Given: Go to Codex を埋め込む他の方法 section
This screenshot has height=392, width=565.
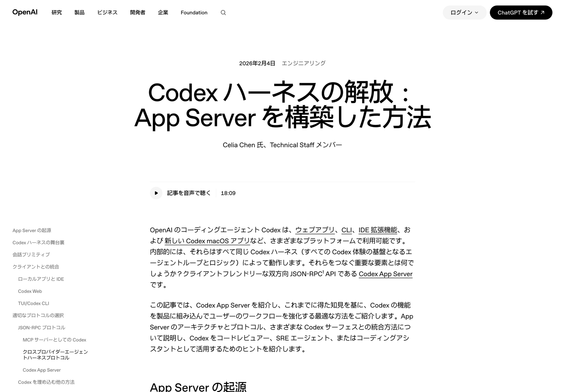Looking at the screenshot, I should click(46, 382).
